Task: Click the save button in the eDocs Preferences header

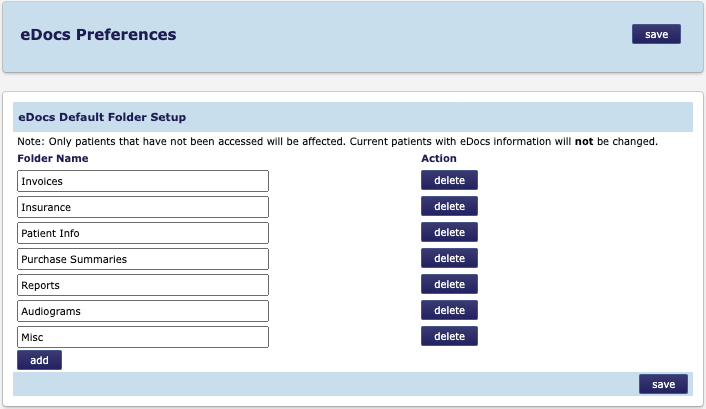Action: coord(656,34)
